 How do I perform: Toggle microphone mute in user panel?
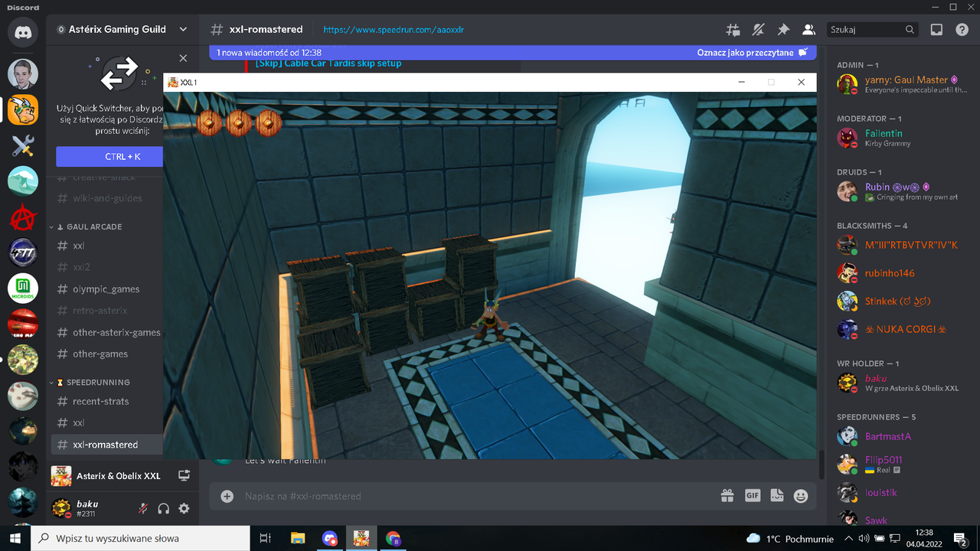click(x=142, y=508)
